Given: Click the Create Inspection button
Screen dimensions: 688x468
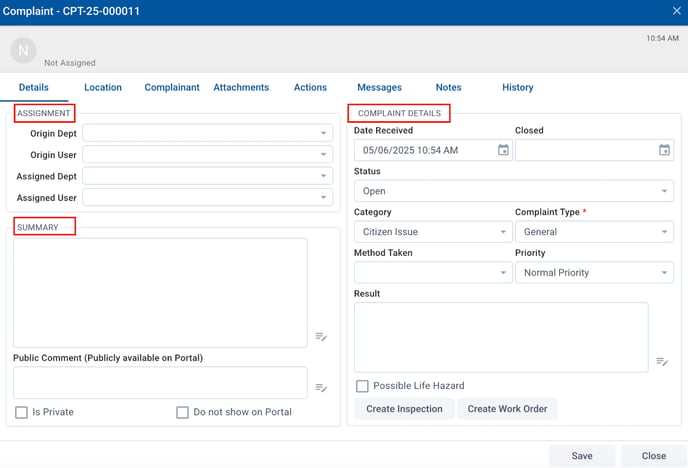Looking at the screenshot, I should coord(404,409).
